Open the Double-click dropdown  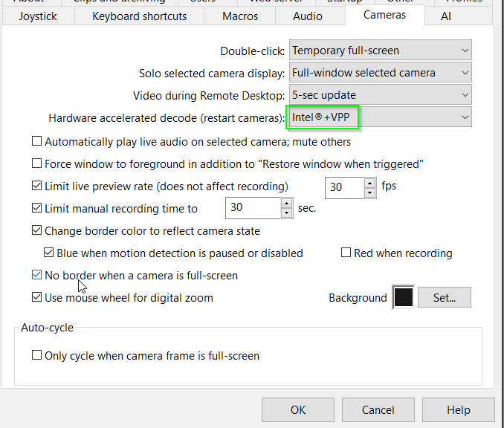coord(381,50)
